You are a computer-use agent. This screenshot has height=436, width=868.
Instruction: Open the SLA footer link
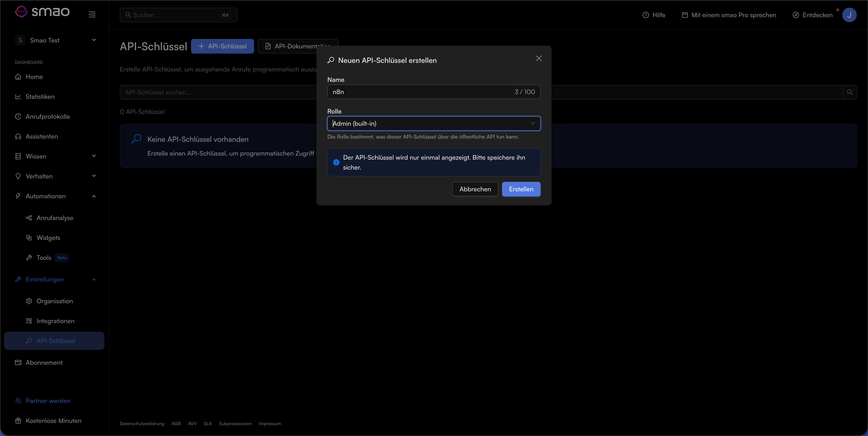point(208,424)
